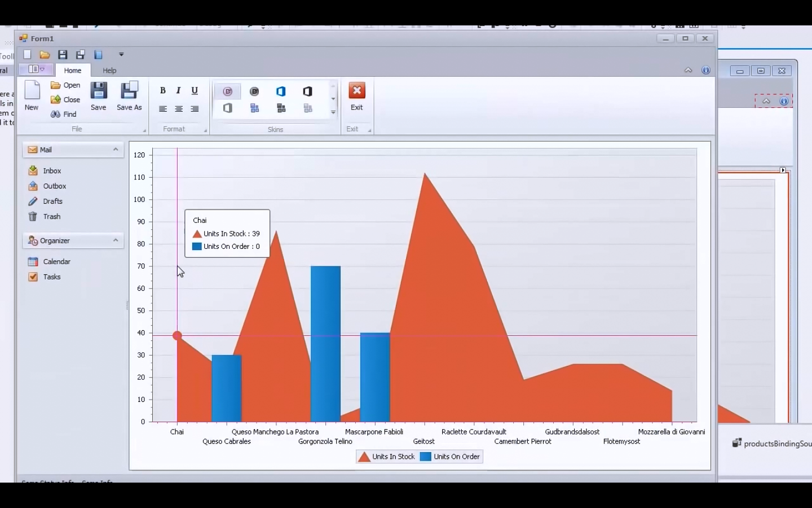The height and width of the screenshot is (508, 812).
Task: Click the Save As ribbon button
Action: pos(129,96)
